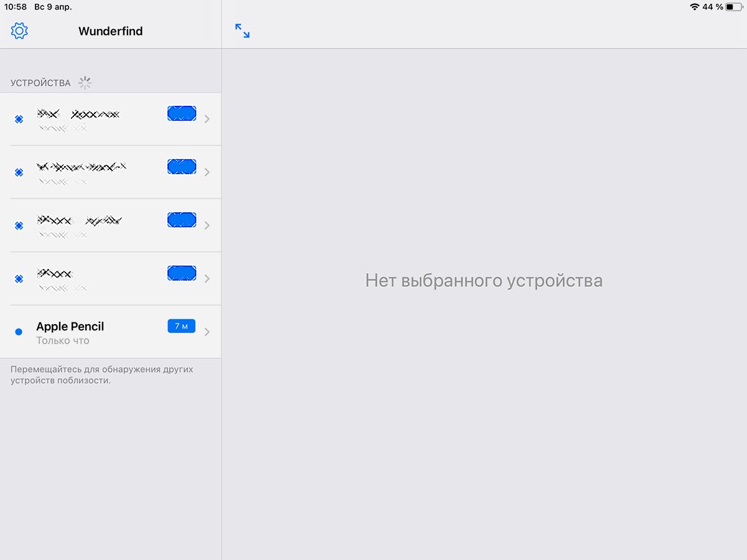Image resolution: width=747 pixels, height=560 pixels.
Task: Click the battery indicator icon
Action: (x=735, y=7)
